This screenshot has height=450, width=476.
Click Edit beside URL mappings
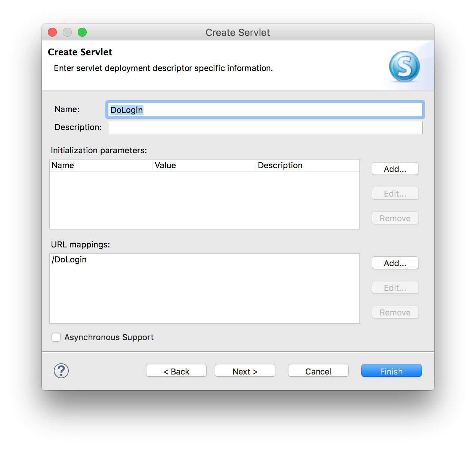(395, 287)
